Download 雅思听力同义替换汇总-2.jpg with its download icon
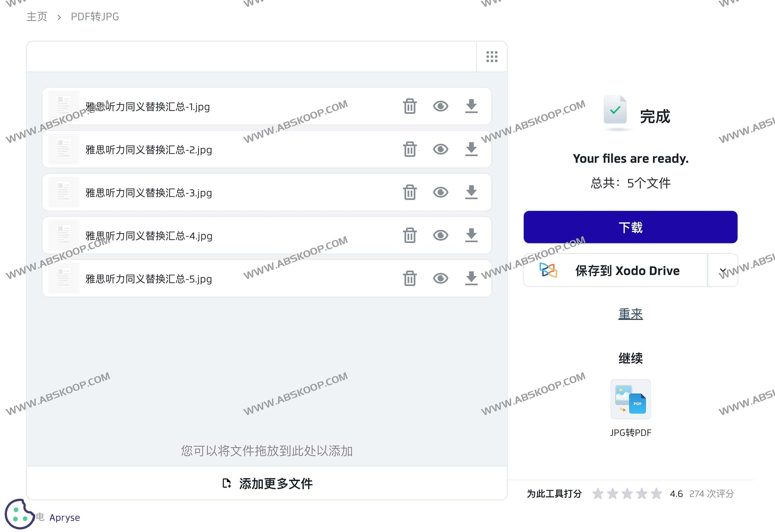This screenshot has width=775, height=532. (471, 149)
